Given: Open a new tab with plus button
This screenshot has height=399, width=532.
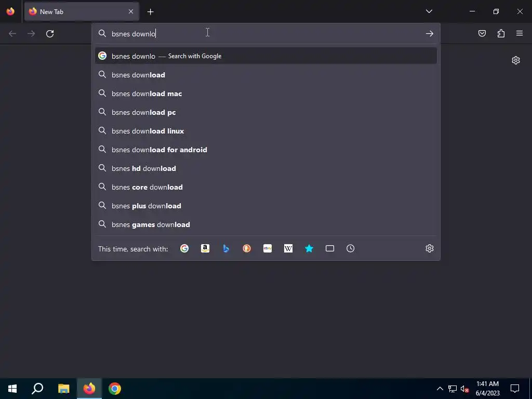Looking at the screenshot, I should click(150, 12).
